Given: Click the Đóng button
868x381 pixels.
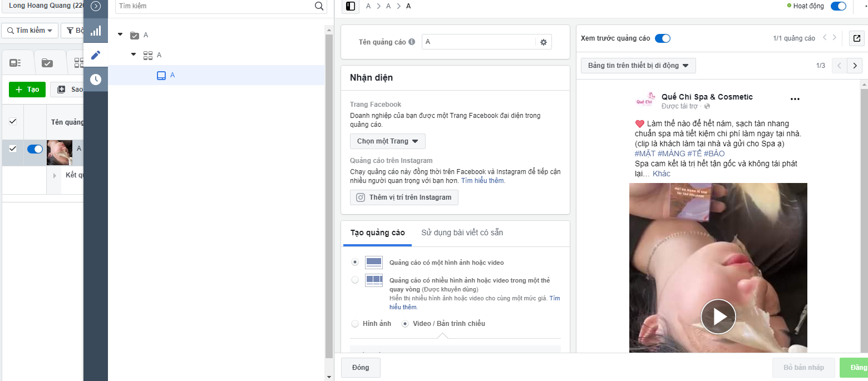Looking at the screenshot, I should click(x=361, y=368).
